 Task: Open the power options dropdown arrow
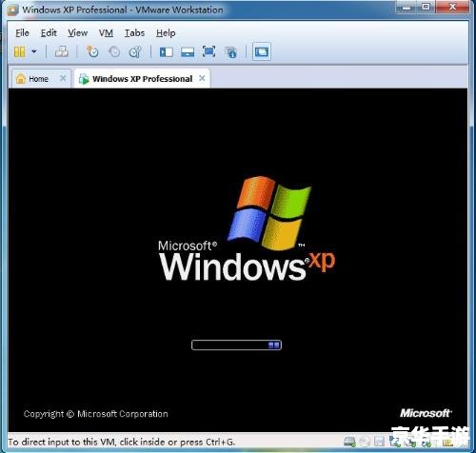point(34,51)
